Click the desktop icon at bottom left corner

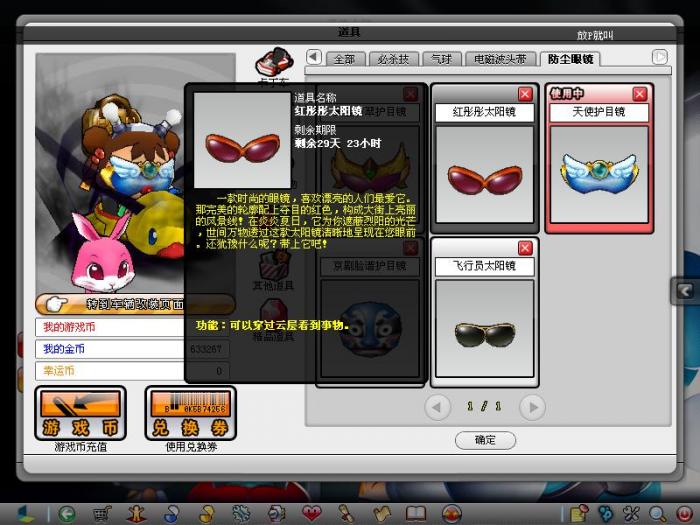[26, 514]
